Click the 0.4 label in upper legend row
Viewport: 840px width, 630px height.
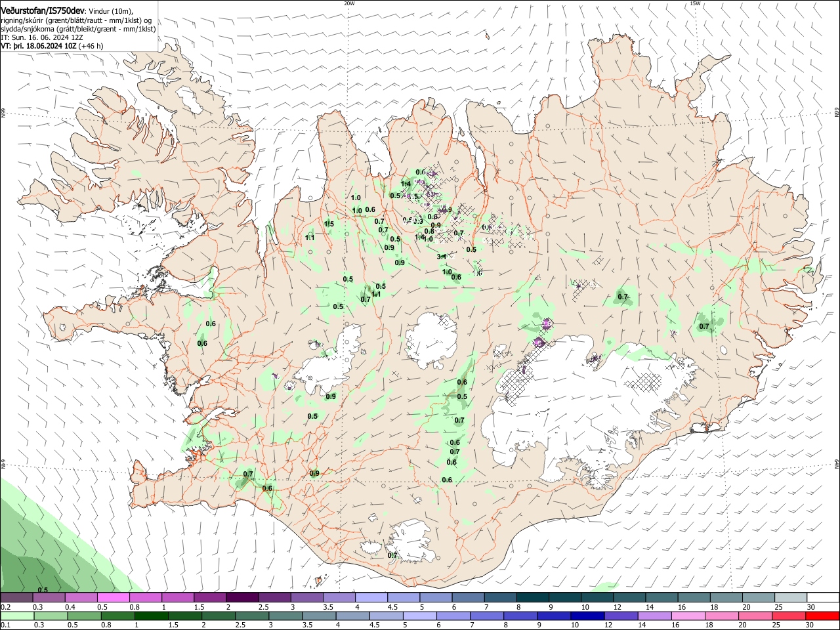click(x=70, y=607)
